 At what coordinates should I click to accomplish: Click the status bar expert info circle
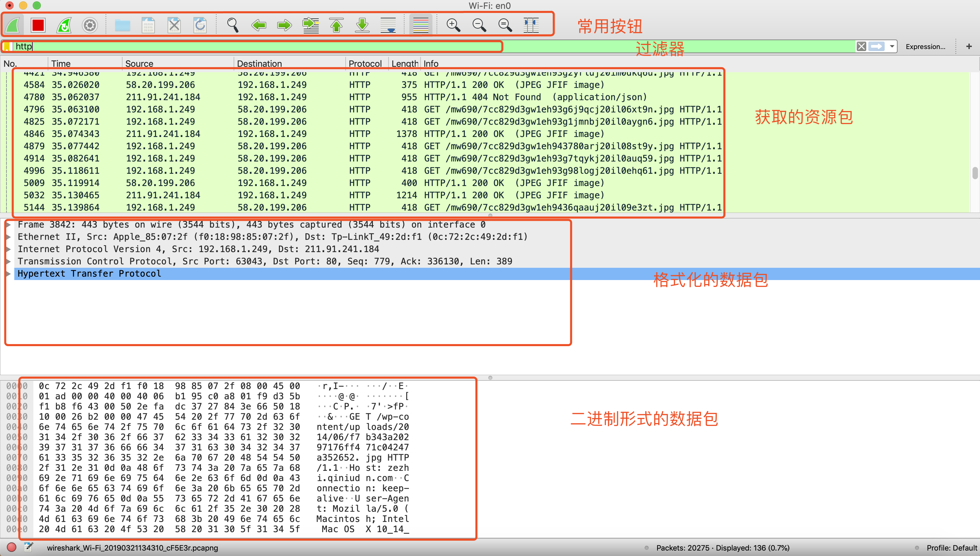point(12,547)
